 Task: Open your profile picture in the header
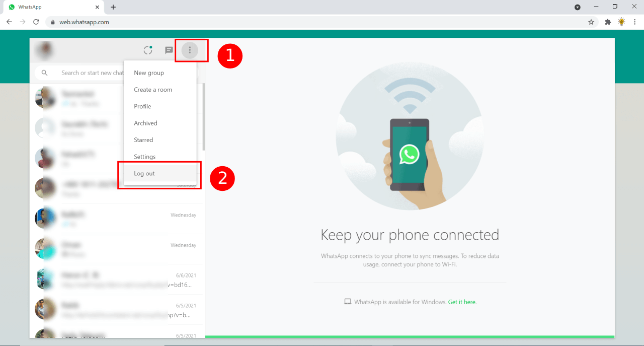coord(44,50)
